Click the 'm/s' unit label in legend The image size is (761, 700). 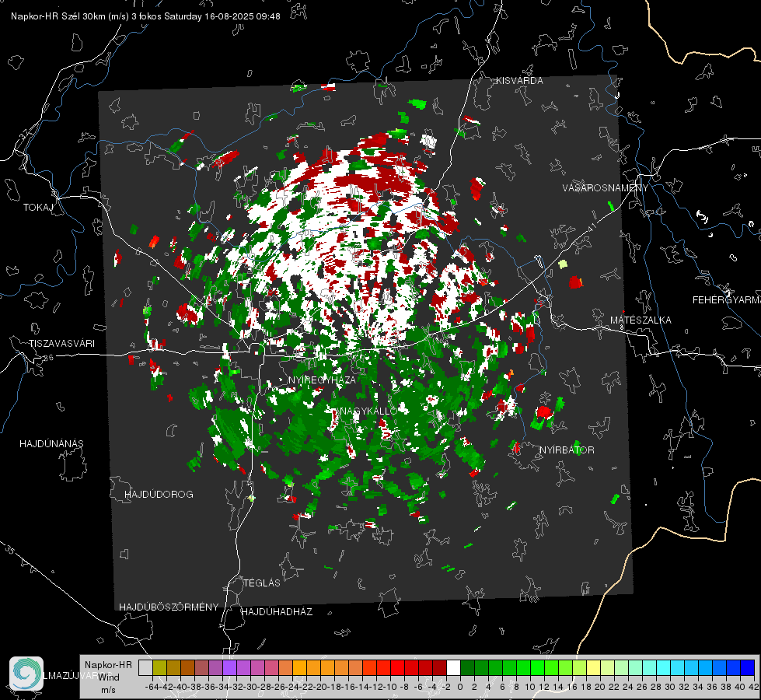click(108, 690)
